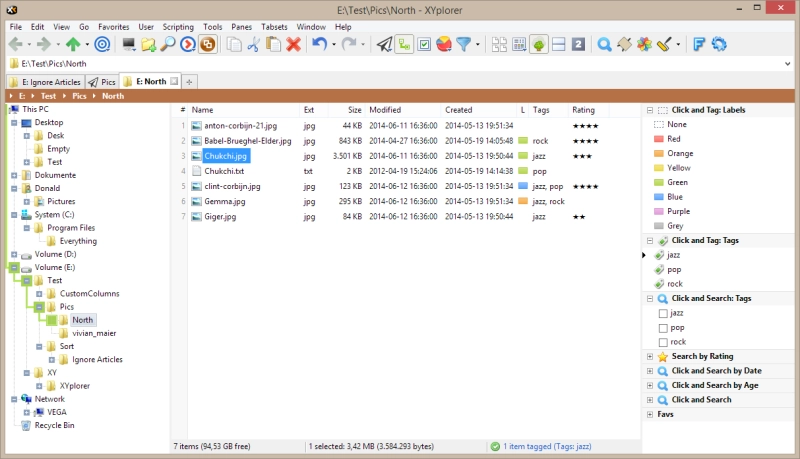Click the colorful flower tags icon
Screen dimensions: 800x459
[644, 44]
